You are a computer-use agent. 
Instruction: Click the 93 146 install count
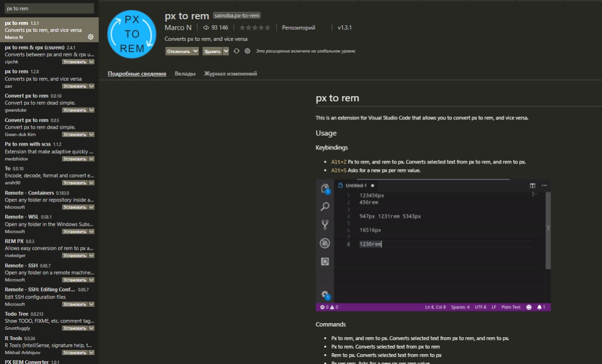click(220, 28)
